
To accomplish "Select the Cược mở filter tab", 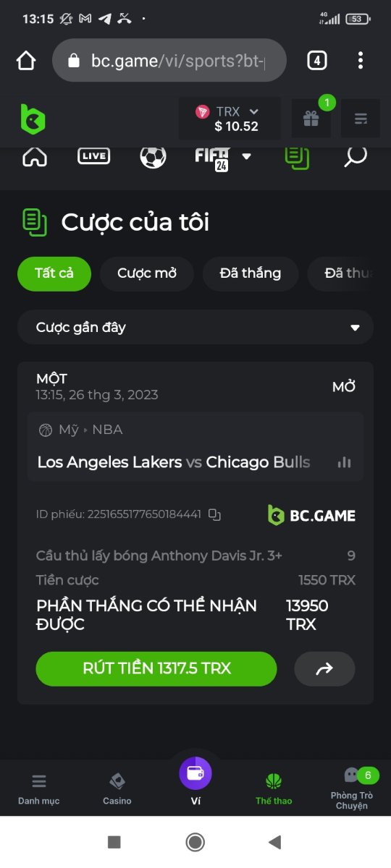I will click(146, 273).
